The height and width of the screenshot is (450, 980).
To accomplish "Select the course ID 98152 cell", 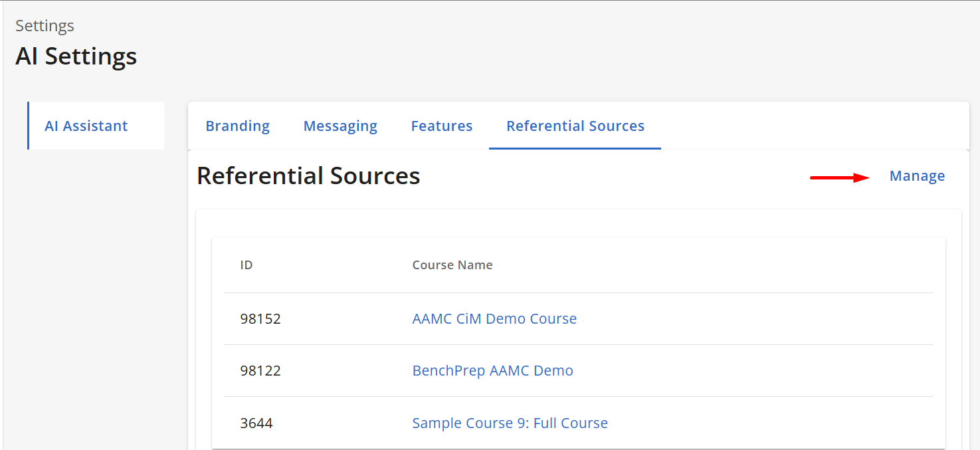I will click(260, 319).
